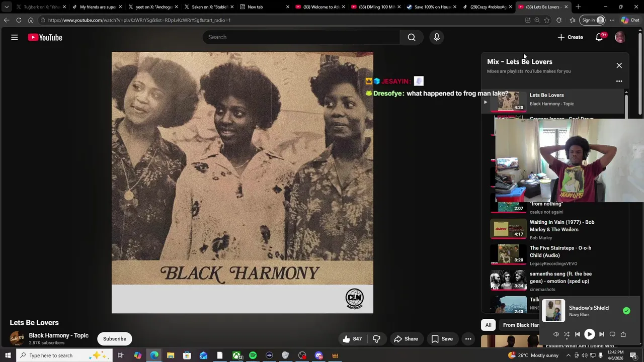Image resolution: width=644 pixels, height=362 pixels.
Task: Reload the YouTube page
Action: tap(19, 20)
